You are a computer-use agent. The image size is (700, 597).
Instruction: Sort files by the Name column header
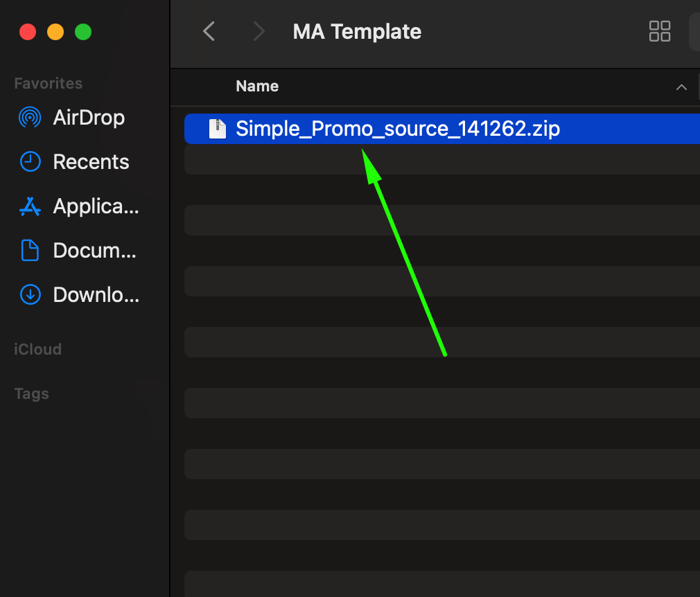pos(257,87)
